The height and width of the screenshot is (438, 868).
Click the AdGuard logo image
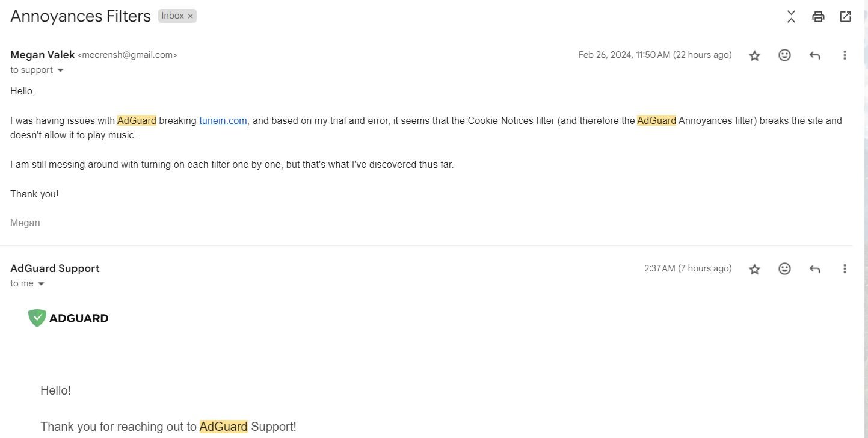[69, 318]
